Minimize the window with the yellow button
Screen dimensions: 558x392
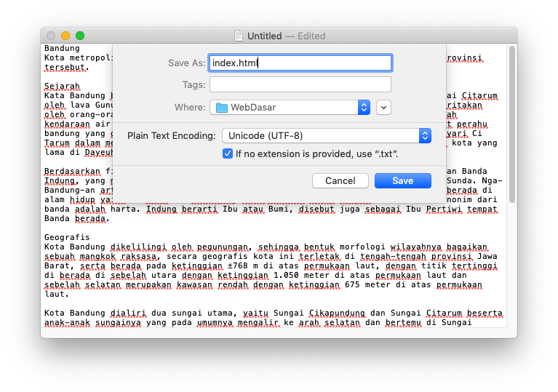(x=65, y=36)
